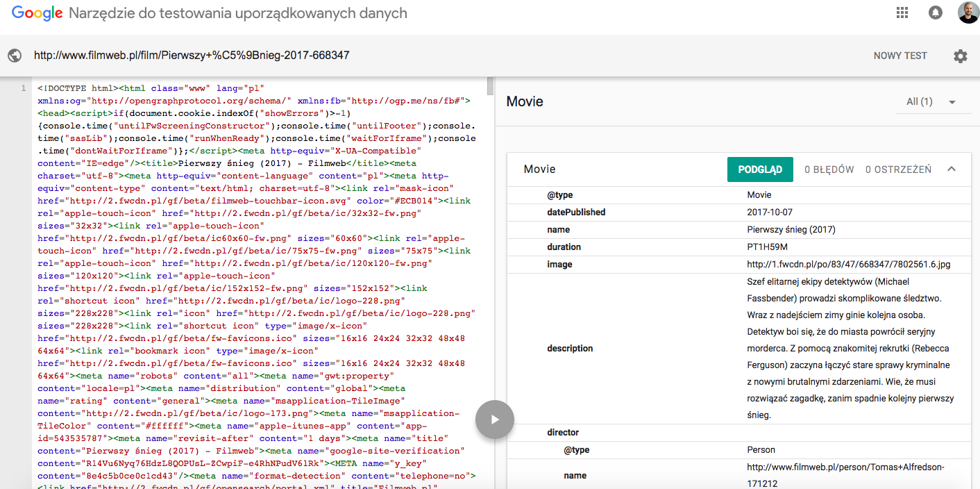Screen dimensions: 980x489
Task: Click the Movie section heading
Action: tap(525, 102)
